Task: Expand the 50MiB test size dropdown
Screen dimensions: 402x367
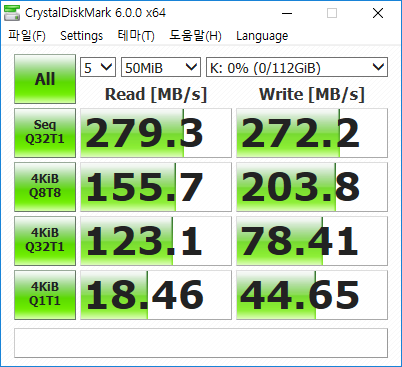Action: [x=161, y=67]
